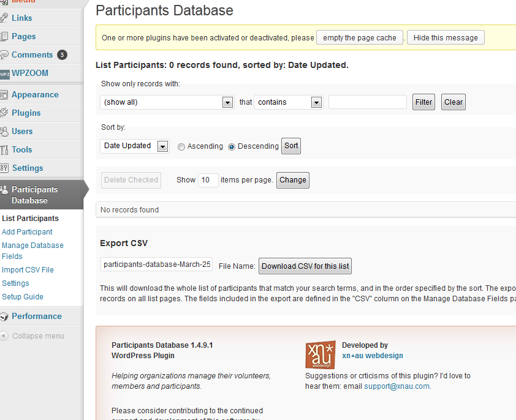Click the Export CSV heading
Viewport: 516px width, 420px height.
(124, 243)
